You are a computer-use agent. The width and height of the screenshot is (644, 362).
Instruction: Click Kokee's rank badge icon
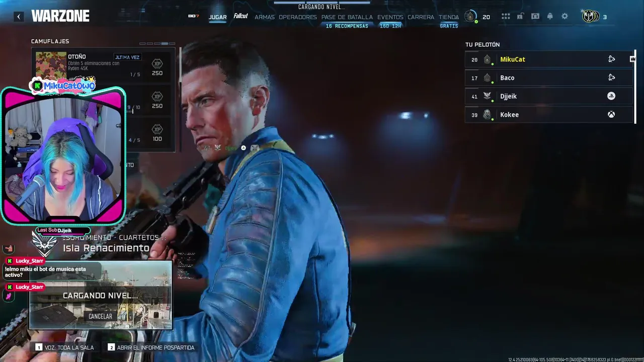coord(487,115)
